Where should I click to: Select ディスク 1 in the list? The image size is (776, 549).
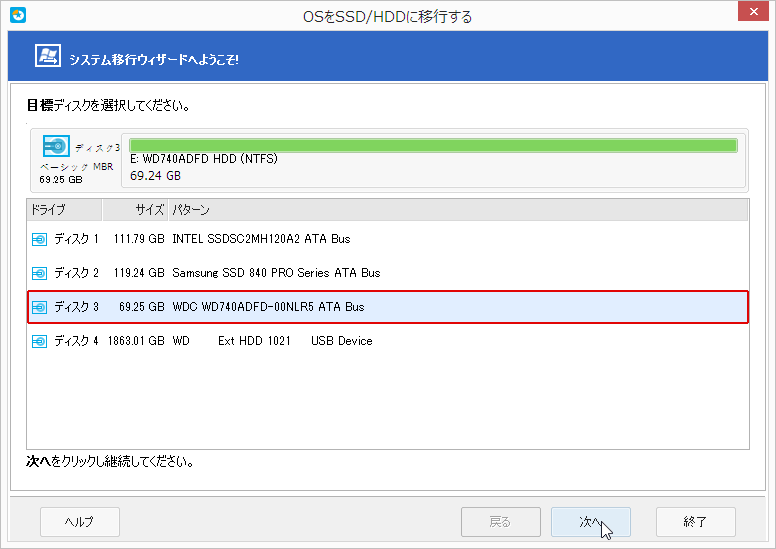(388, 239)
